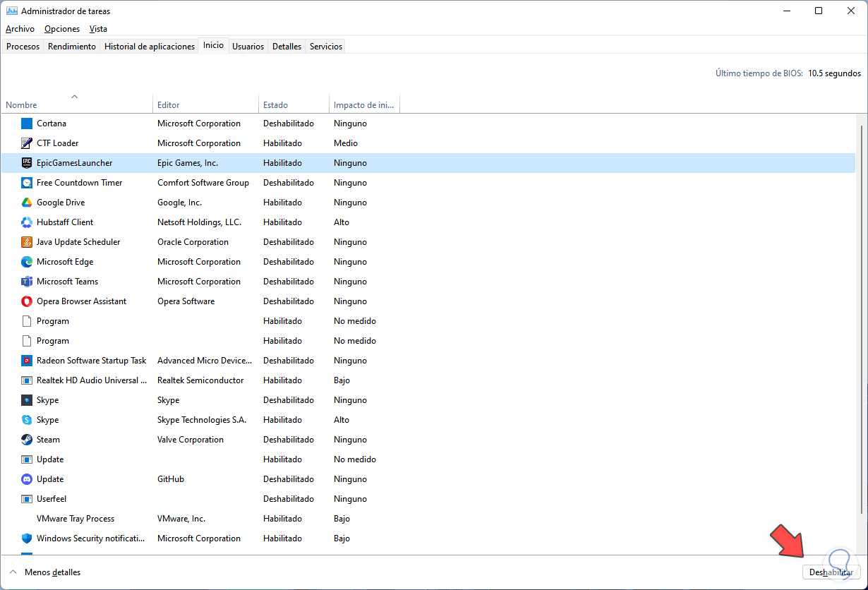Viewport: 868px width, 590px height.
Task: Click the 'Deshabilitado' status of Steam
Action: point(289,440)
